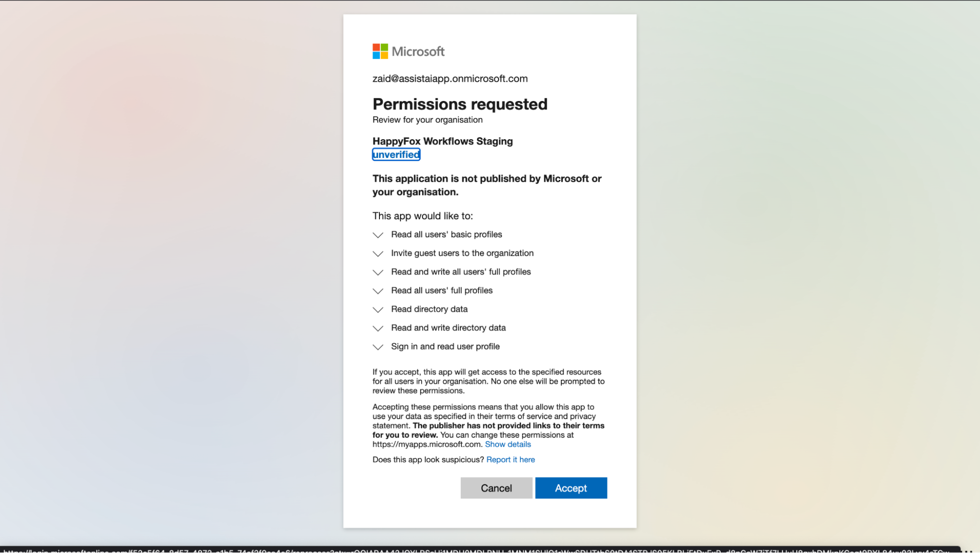Expand 'Sign in and read user profile' chevron
The height and width of the screenshot is (553, 980).
point(378,347)
